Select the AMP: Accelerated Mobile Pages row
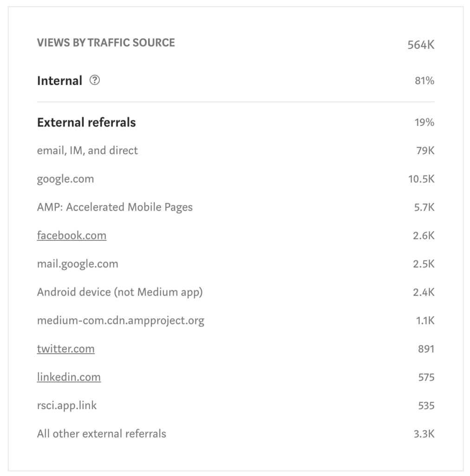 (x=235, y=207)
